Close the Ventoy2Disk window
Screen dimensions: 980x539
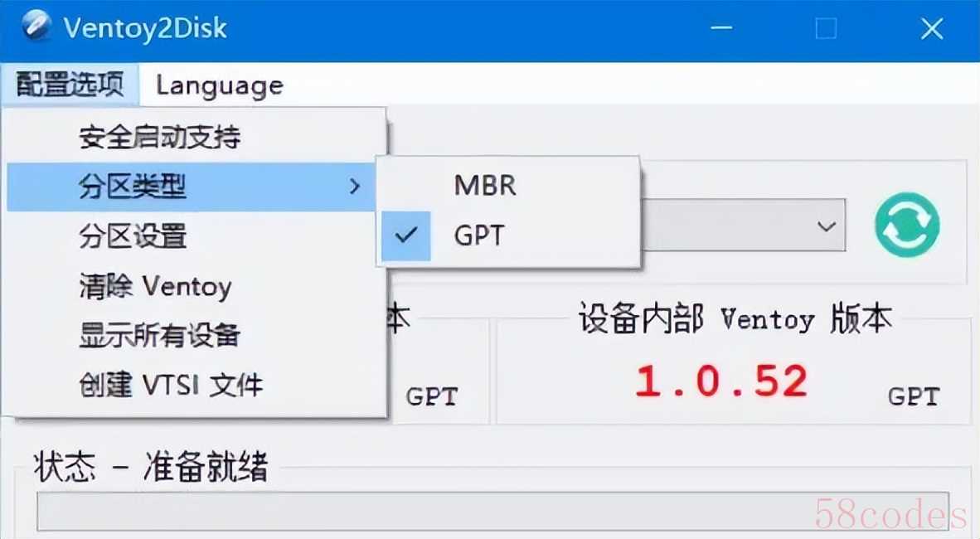pos(931,28)
